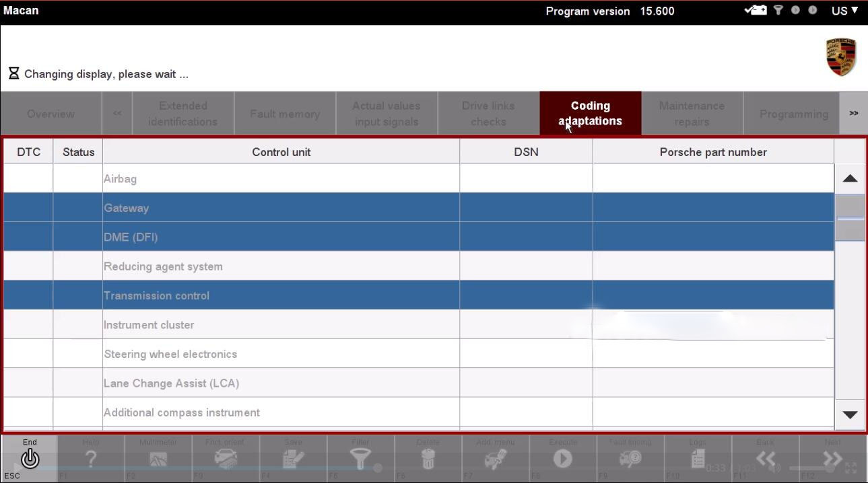Select the Lane Change Assist (LCA) row
This screenshot has width=868, height=483.
[419, 383]
